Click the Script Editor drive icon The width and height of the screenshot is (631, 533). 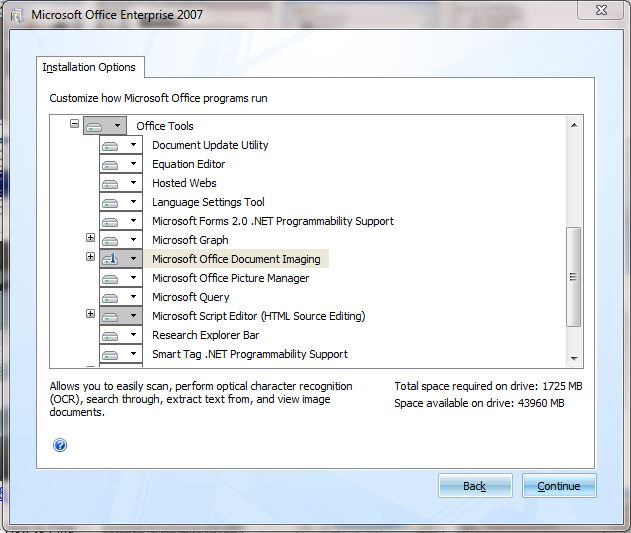(x=110, y=317)
